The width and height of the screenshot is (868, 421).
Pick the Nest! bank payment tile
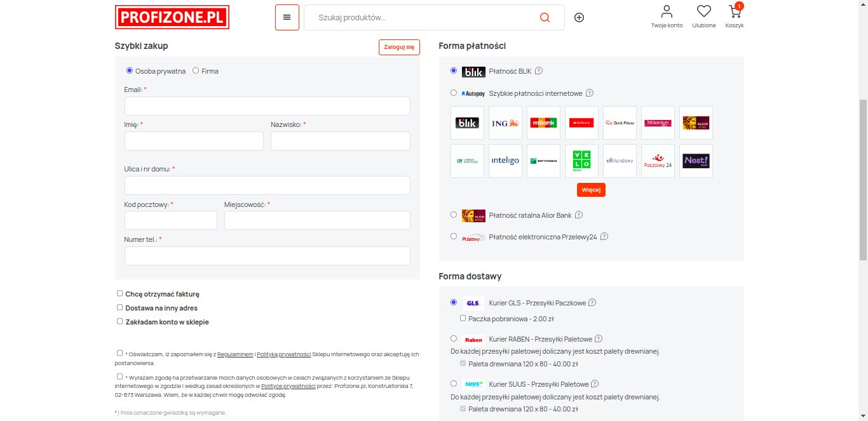coord(696,161)
